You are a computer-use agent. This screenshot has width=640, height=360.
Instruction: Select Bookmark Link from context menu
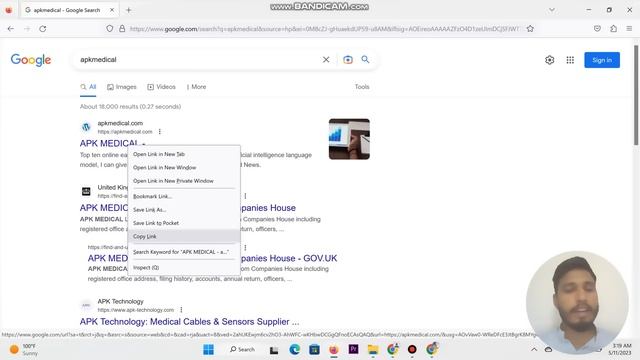coord(184,196)
